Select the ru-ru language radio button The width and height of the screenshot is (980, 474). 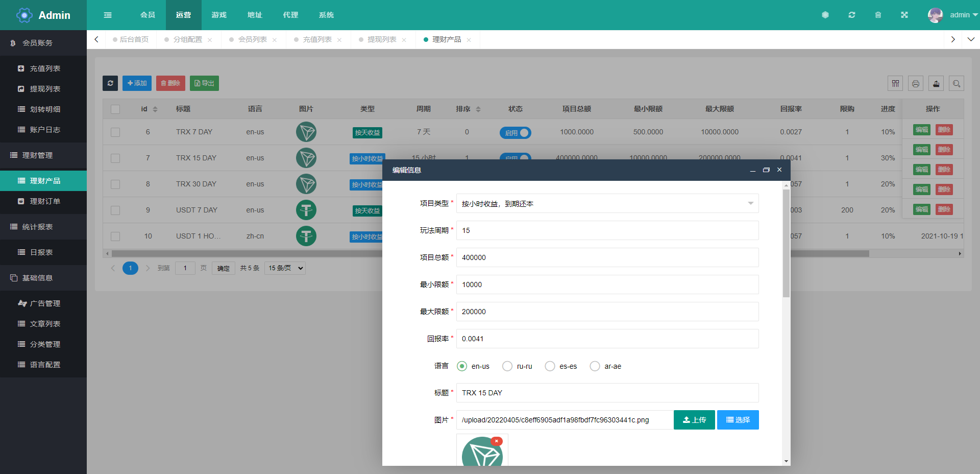tap(507, 366)
